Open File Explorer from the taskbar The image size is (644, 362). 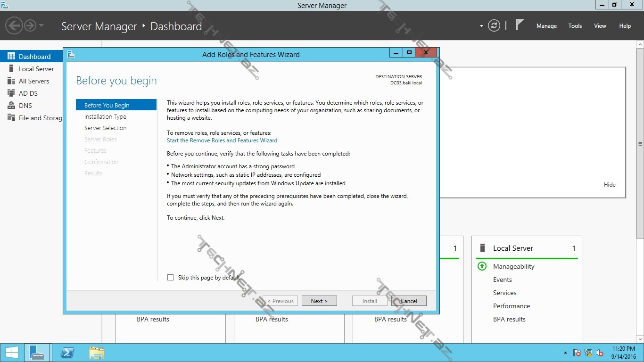click(x=97, y=353)
